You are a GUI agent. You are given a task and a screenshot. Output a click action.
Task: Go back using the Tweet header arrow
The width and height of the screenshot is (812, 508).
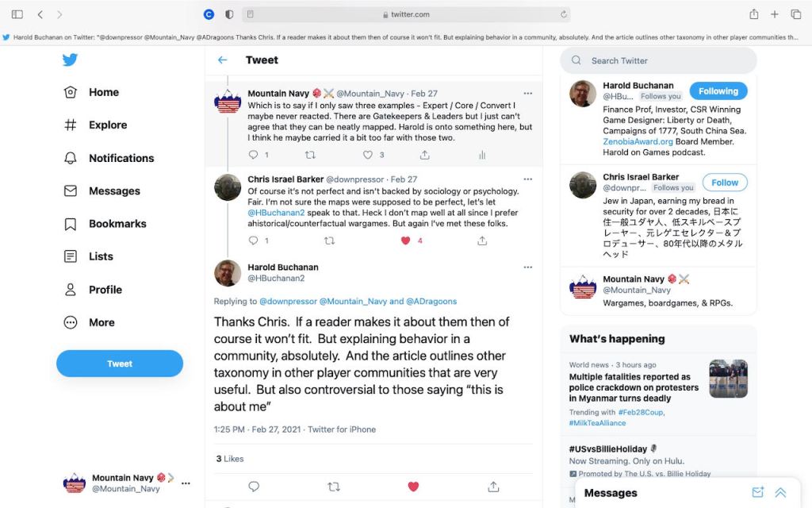(x=223, y=60)
